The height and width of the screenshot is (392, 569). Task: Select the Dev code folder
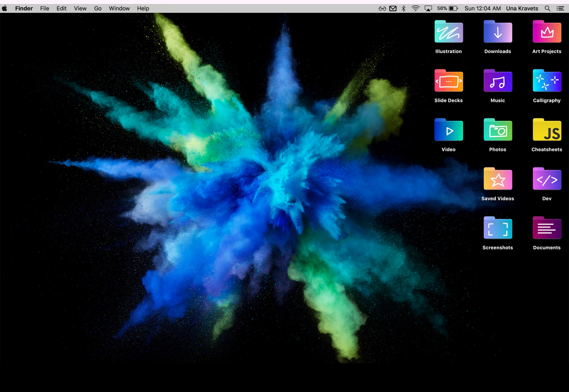tap(547, 179)
